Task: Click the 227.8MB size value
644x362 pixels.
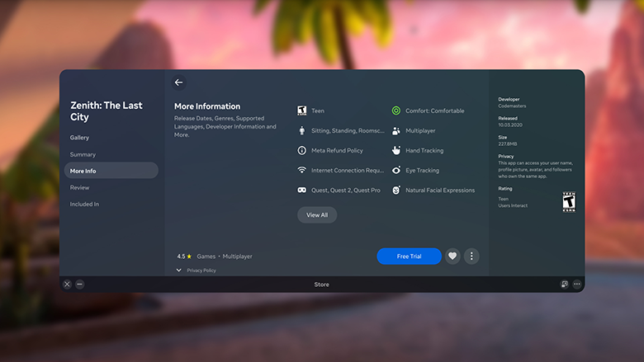Action: point(508,144)
